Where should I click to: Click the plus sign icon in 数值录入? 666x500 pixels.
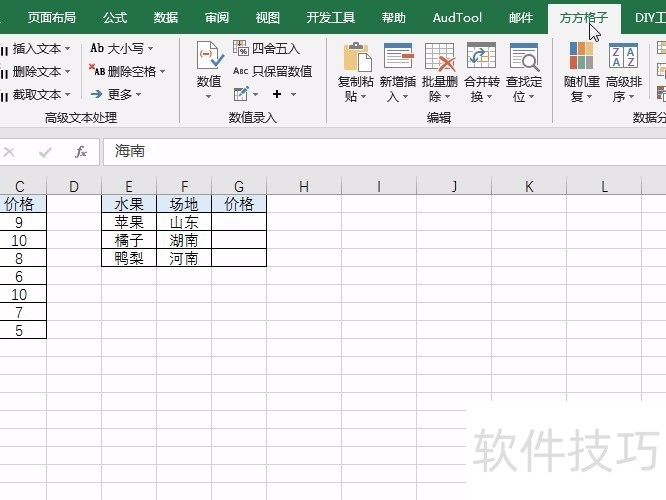point(277,94)
